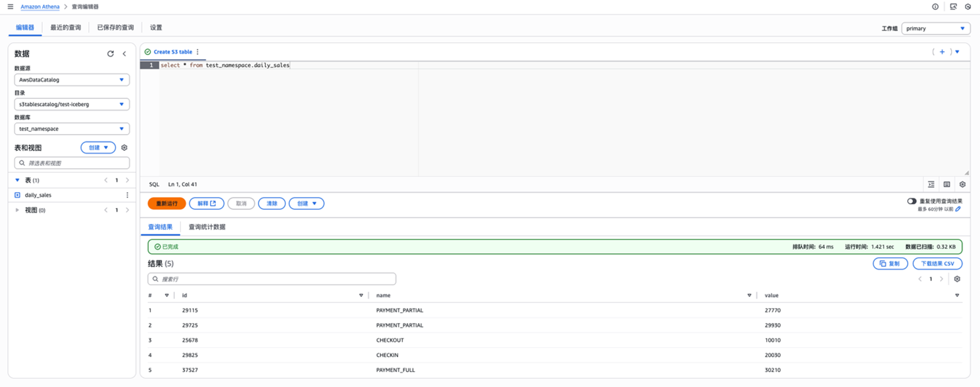This screenshot has width=980, height=387.
Task: Switch to query statistics tab
Action: [207, 227]
